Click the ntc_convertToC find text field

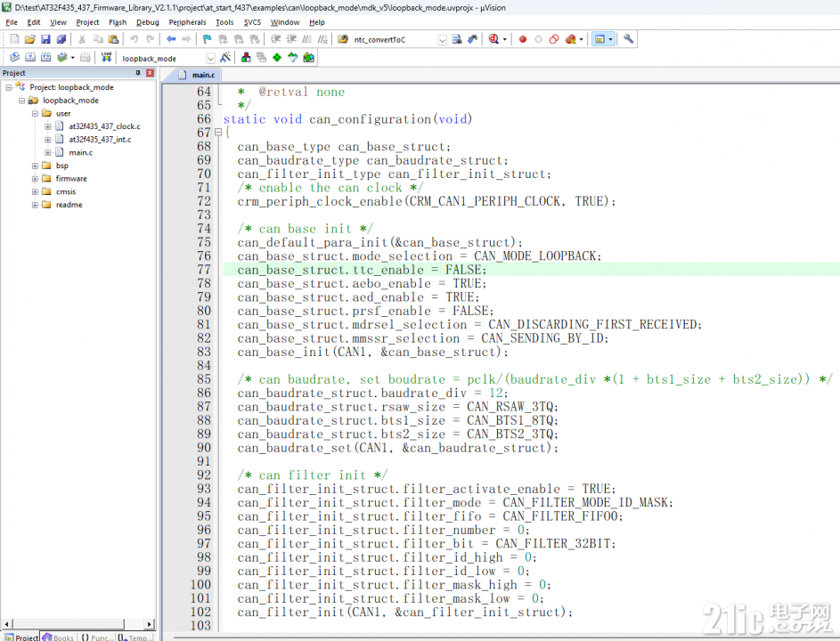(394, 40)
